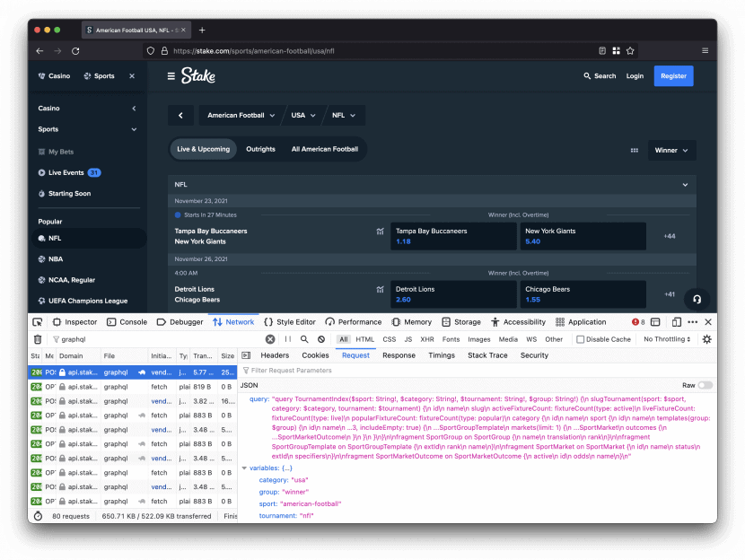Collapse the variables JSON node

tap(244, 468)
